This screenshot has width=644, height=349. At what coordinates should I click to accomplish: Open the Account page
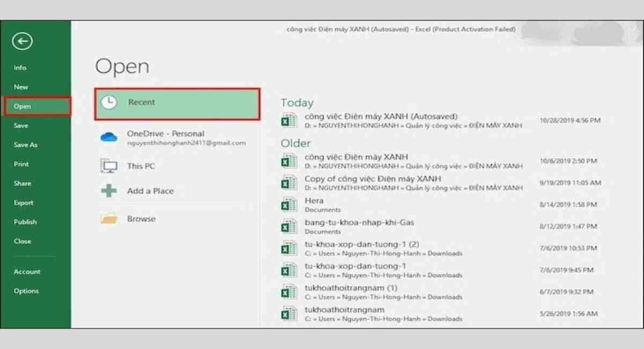coord(27,272)
